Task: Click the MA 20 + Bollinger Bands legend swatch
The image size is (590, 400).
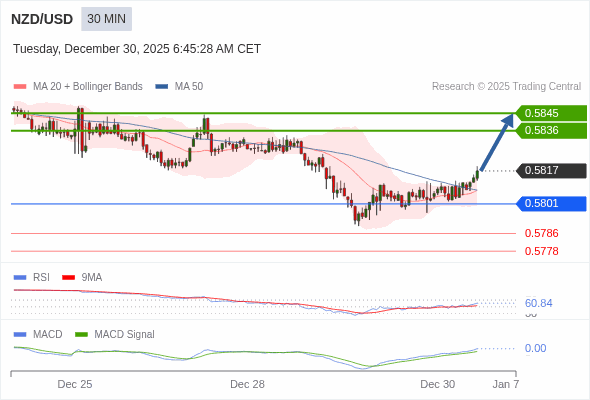Action: pyautogui.click(x=20, y=87)
